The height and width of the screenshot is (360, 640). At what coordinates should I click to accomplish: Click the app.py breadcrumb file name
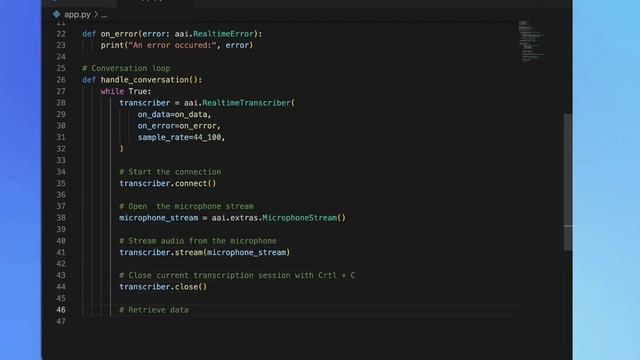click(x=77, y=14)
